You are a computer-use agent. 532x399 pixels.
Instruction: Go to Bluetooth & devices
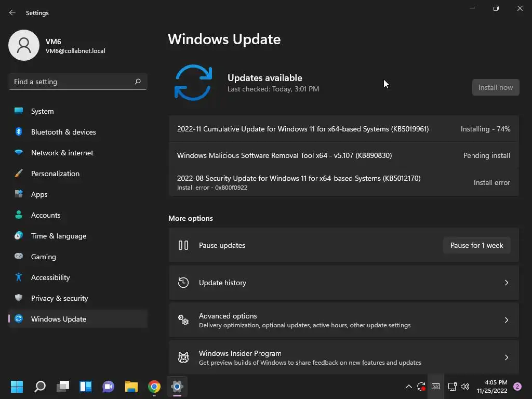(78, 132)
